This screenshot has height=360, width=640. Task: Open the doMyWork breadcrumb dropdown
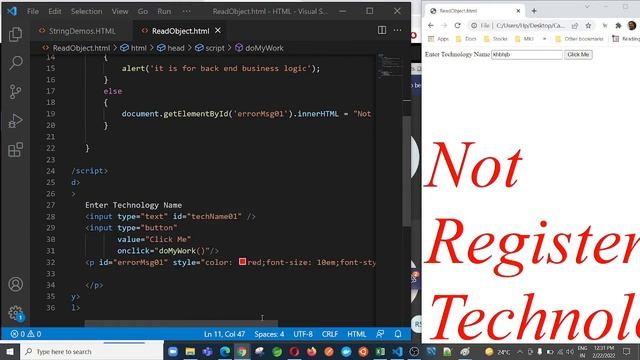pyautogui.click(x=259, y=48)
